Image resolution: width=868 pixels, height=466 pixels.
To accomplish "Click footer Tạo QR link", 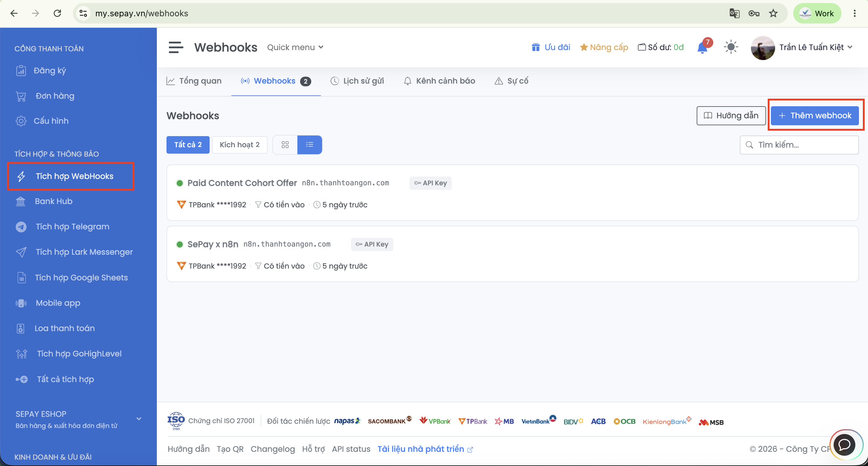I will click(x=230, y=449).
